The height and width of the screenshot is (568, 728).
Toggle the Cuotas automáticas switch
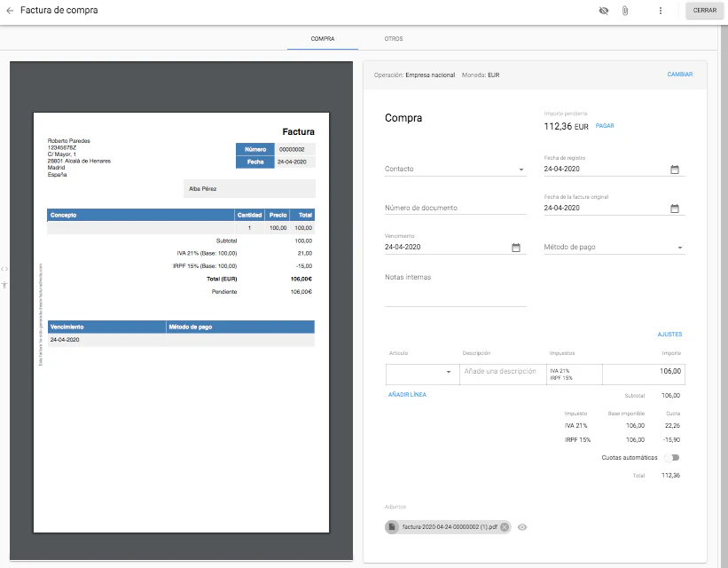pyautogui.click(x=672, y=458)
